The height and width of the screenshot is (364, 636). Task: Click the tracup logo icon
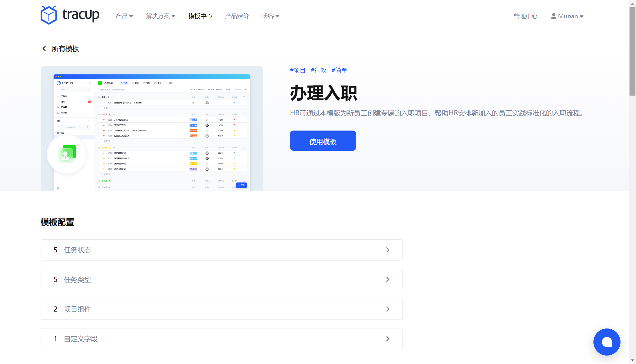coord(49,15)
